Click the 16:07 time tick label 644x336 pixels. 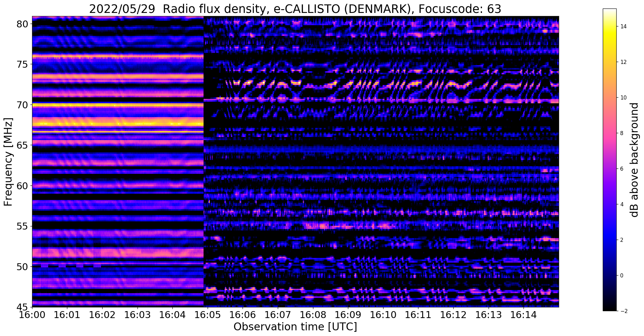click(278, 314)
